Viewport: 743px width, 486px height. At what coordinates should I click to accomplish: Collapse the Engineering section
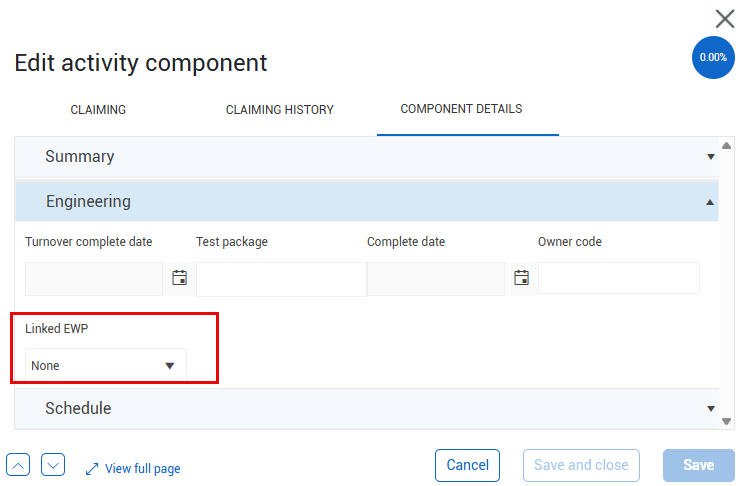[x=367, y=202]
